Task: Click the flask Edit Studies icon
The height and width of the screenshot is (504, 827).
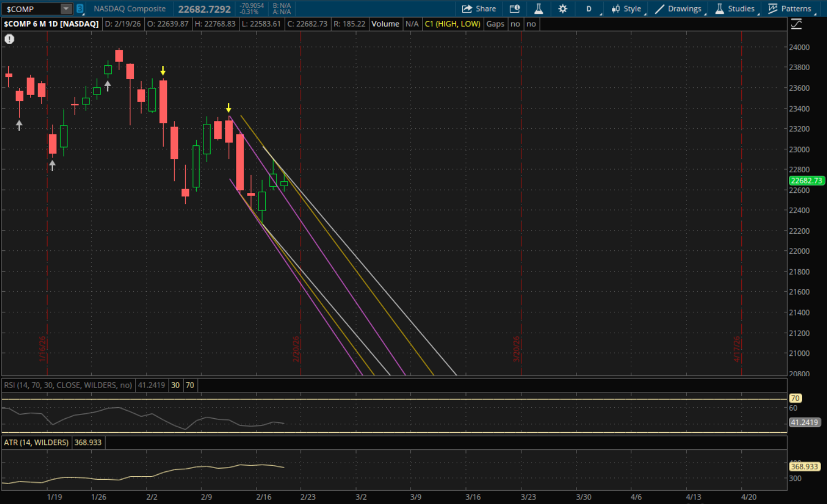Action: tap(538, 9)
